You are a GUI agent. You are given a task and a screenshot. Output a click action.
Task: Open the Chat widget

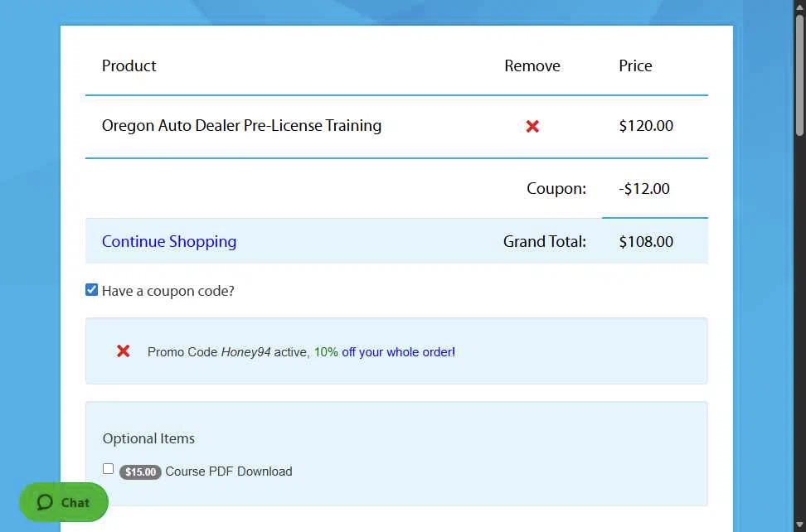tap(64, 502)
